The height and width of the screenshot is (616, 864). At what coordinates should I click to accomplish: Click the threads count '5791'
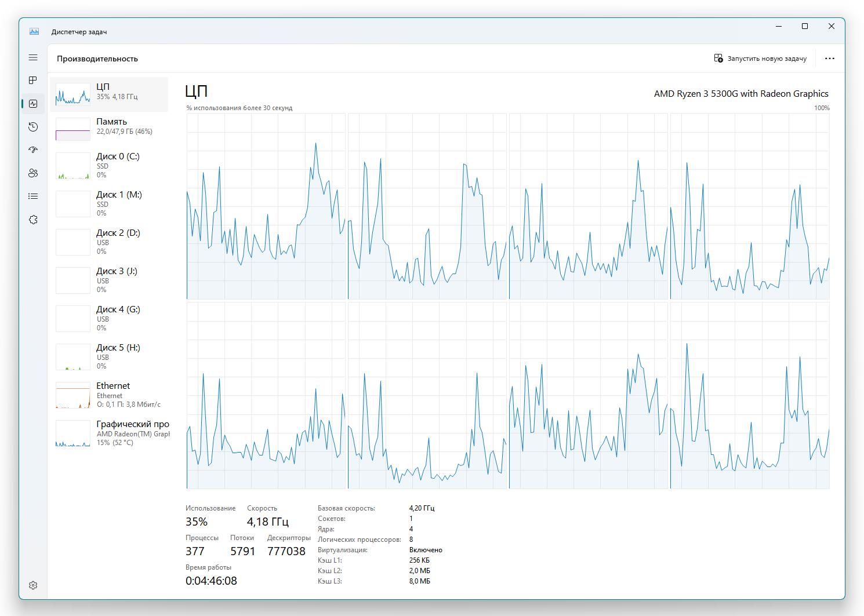(x=242, y=551)
